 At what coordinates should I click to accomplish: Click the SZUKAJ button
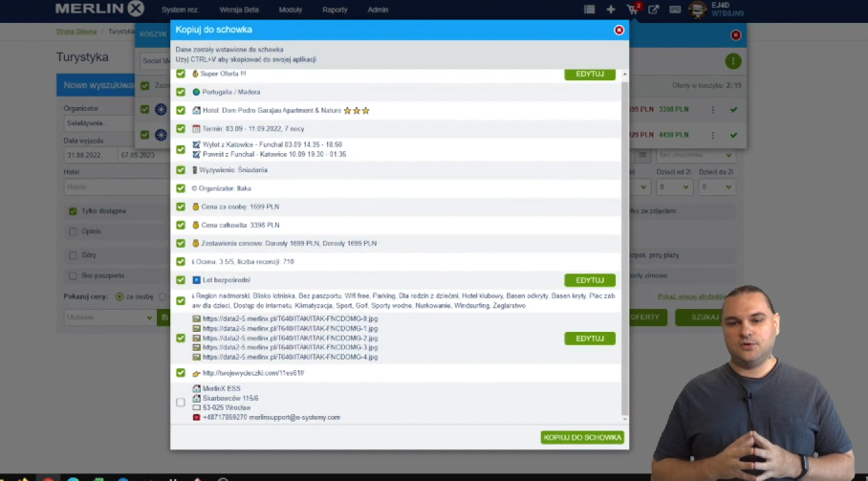tap(705, 317)
